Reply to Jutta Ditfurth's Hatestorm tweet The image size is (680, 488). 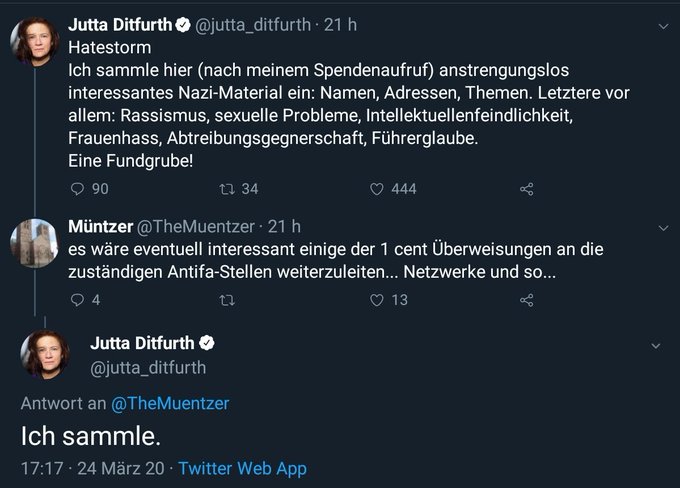click(x=79, y=189)
